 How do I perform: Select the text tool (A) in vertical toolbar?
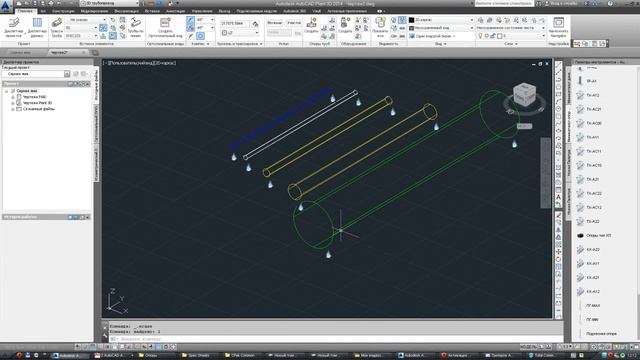[558, 198]
